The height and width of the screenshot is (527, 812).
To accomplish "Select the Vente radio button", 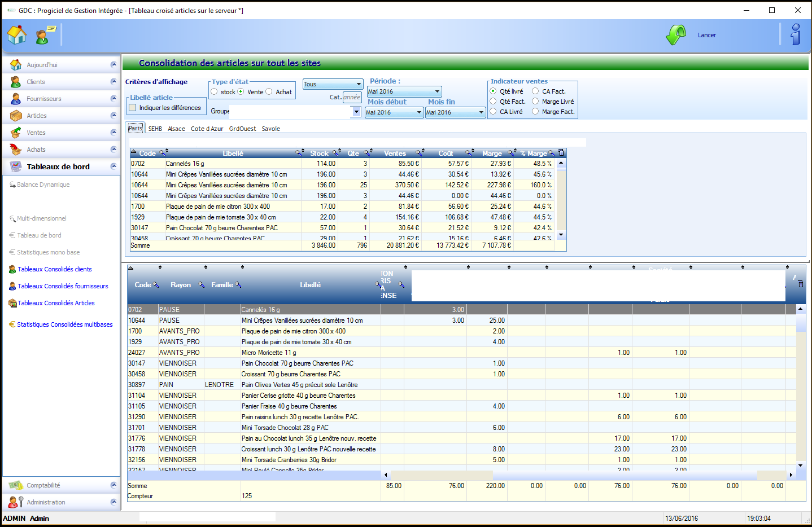I will pos(241,91).
